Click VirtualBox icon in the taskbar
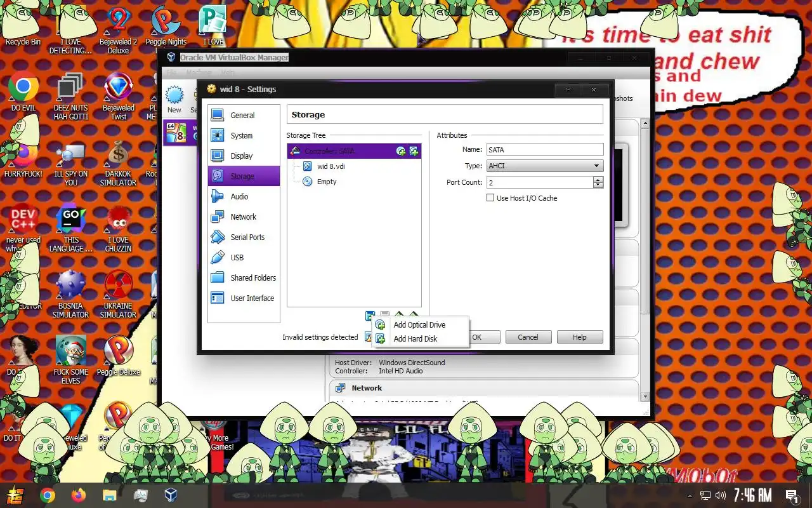Screen dimensions: 812x508 click(171, 495)
